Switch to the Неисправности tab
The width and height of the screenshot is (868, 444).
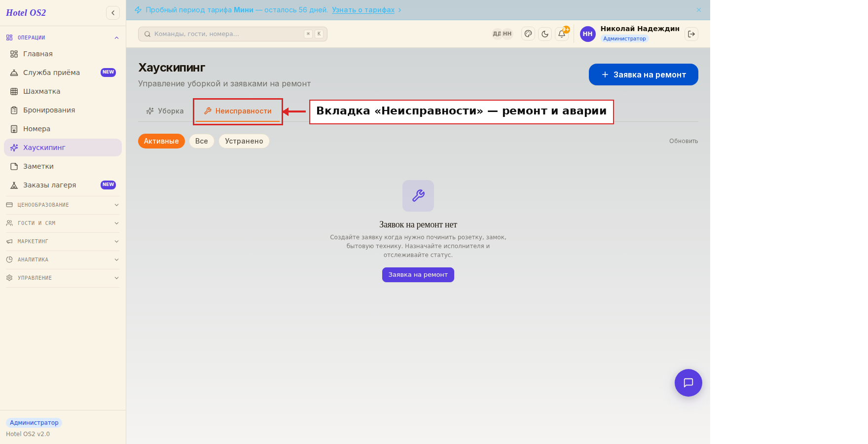pyautogui.click(x=238, y=111)
